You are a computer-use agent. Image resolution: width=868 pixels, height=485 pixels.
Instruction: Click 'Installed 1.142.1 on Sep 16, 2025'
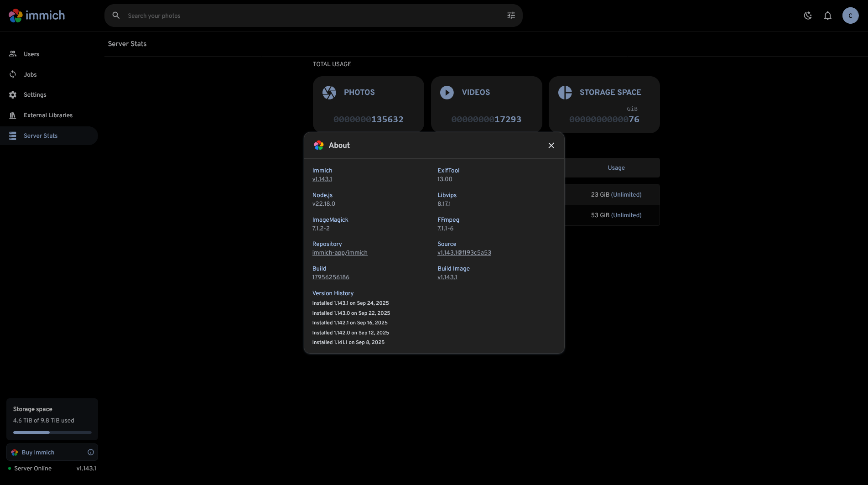pyautogui.click(x=350, y=323)
